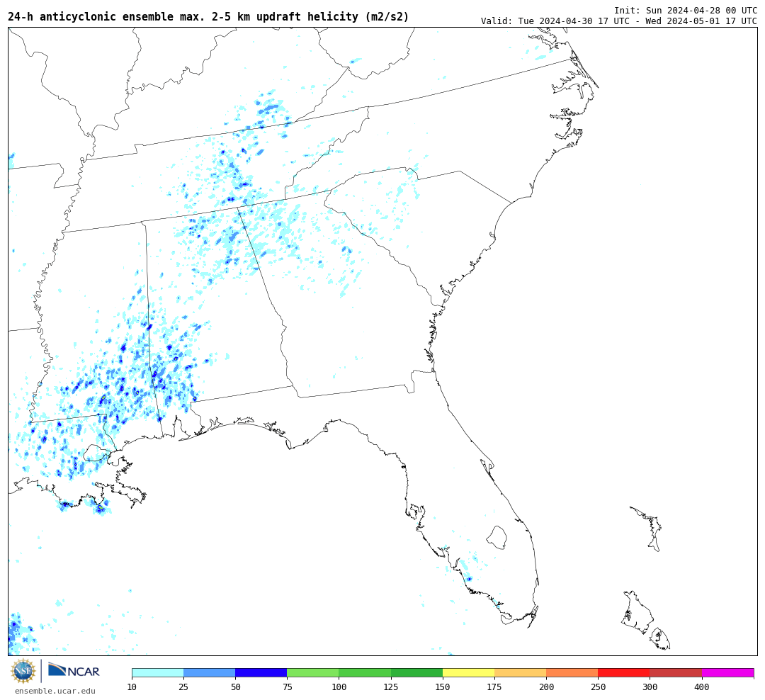Select the yellow 150-175 colorbar segment
765x700 pixels.
point(468,672)
